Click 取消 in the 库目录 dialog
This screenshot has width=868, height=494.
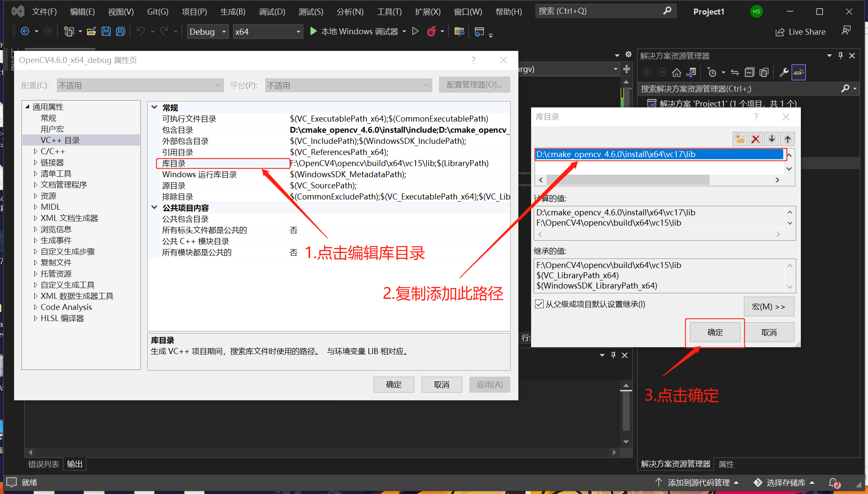769,333
